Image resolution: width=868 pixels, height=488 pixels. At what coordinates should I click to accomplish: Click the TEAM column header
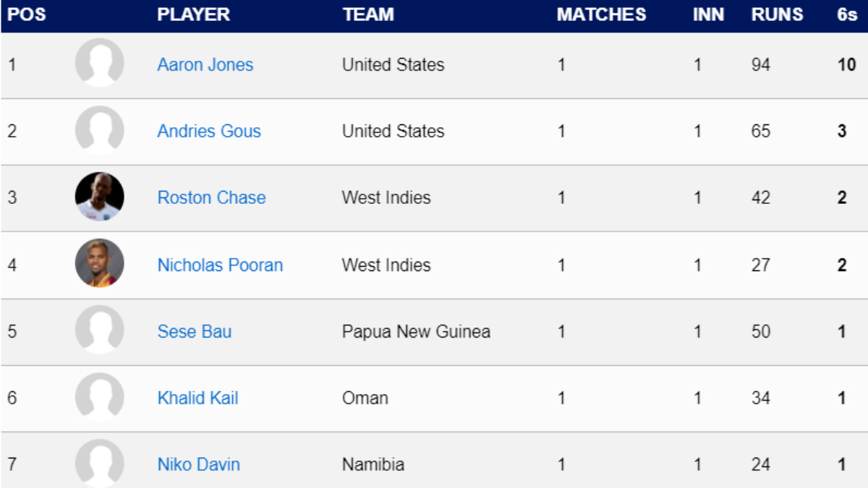coord(368,14)
